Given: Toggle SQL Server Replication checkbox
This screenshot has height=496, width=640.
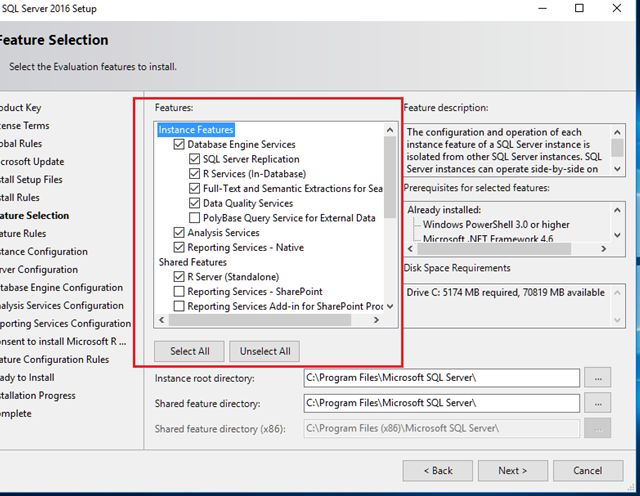Looking at the screenshot, I should [x=195, y=159].
